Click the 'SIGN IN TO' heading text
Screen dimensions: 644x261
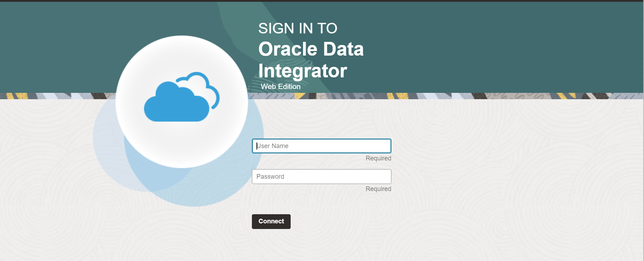tap(298, 28)
